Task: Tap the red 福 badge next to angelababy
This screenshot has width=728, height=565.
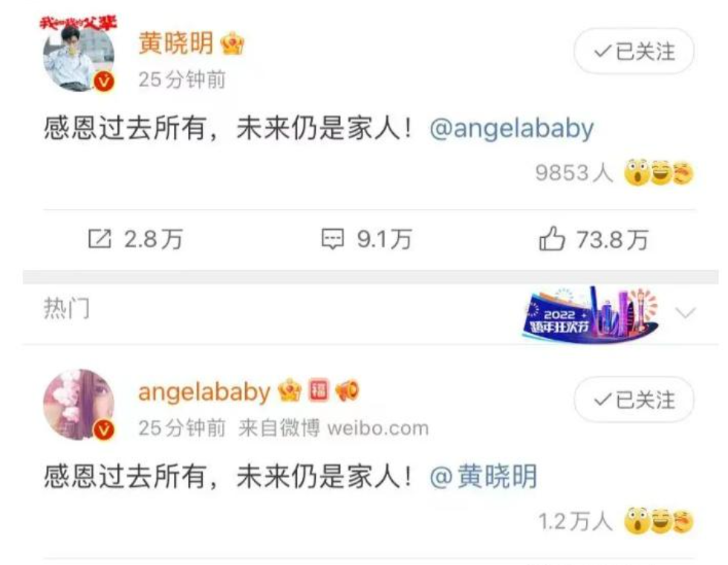Action: [319, 390]
